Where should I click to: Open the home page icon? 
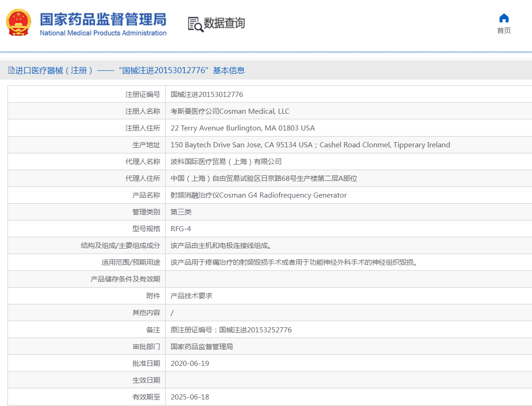[504, 18]
